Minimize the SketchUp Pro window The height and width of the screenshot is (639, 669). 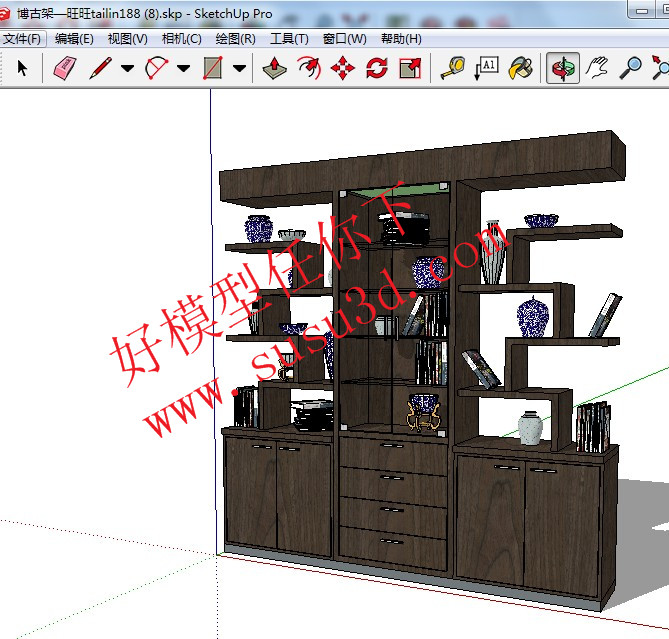[x=642, y=11]
